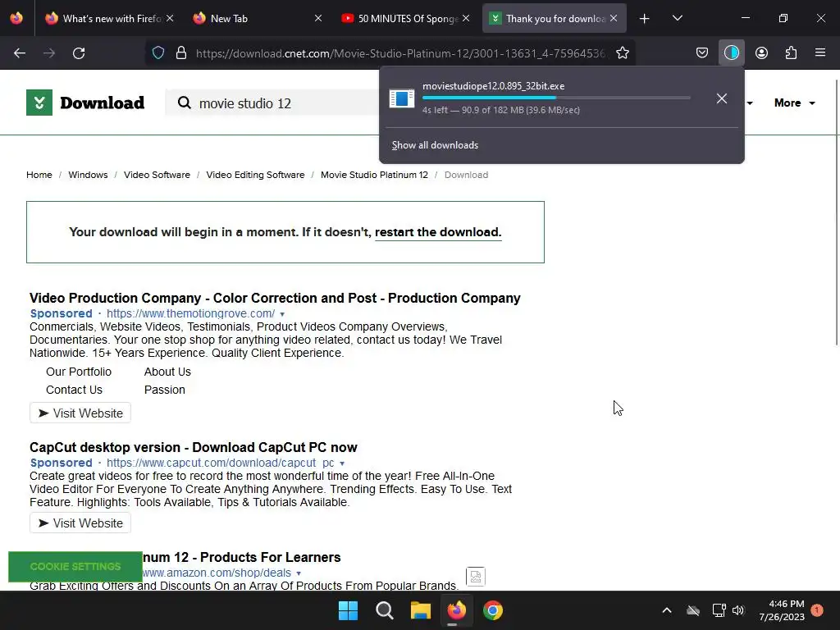Open Firefox from the taskbar
840x630 pixels.
tap(456, 610)
